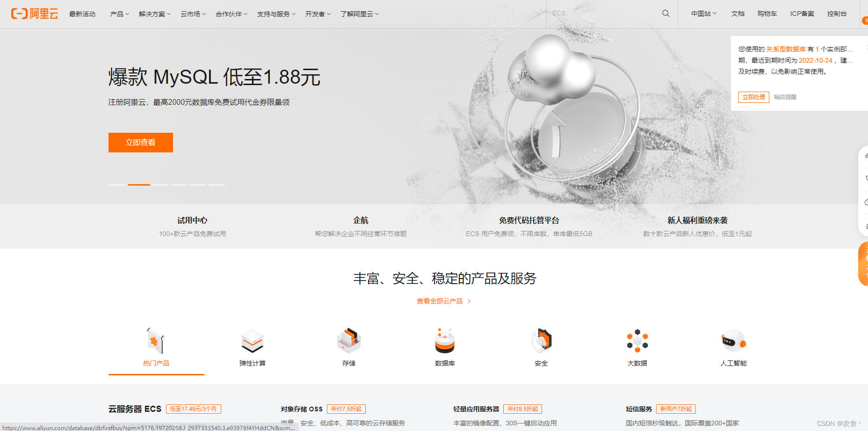Expand the 云市场 menu
The image size is (868, 431).
(193, 14)
